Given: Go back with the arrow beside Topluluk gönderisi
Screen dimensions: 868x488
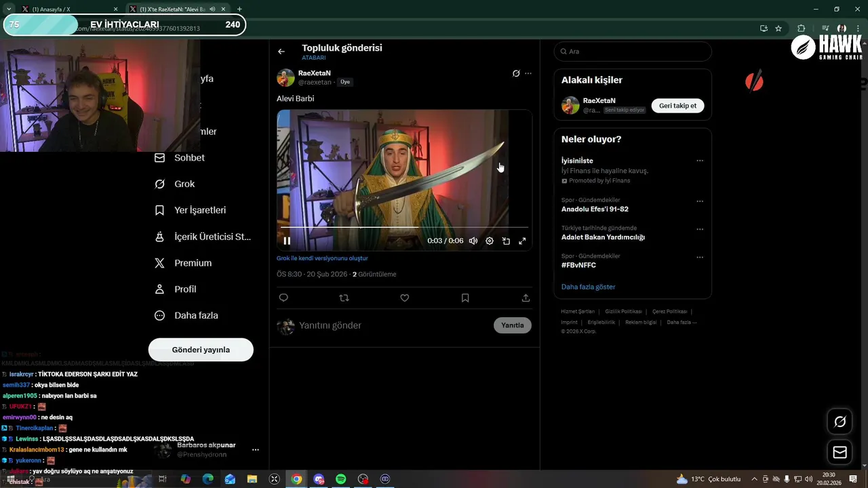Looking at the screenshot, I should click(281, 52).
